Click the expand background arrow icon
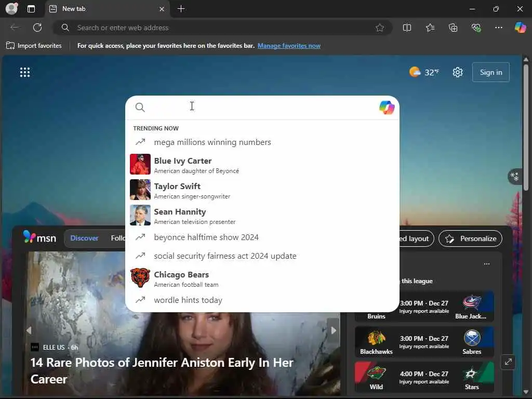The height and width of the screenshot is (399, 532). click(508, 362)
